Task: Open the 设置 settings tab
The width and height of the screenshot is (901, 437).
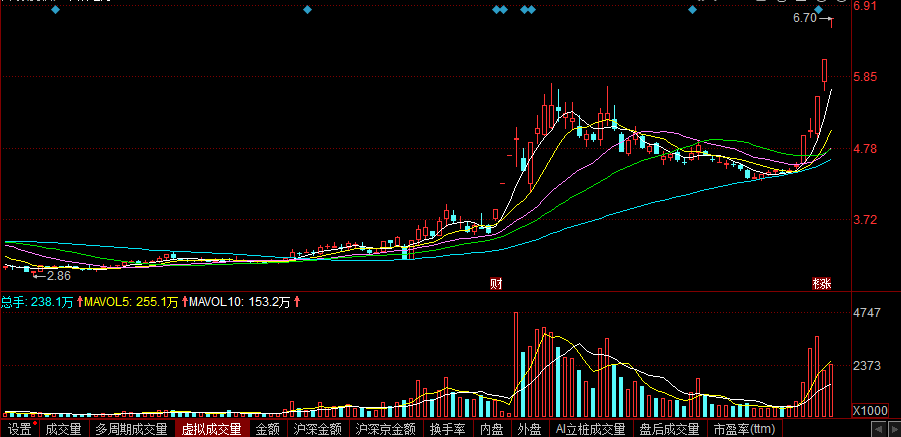Action: coord(20,429)
